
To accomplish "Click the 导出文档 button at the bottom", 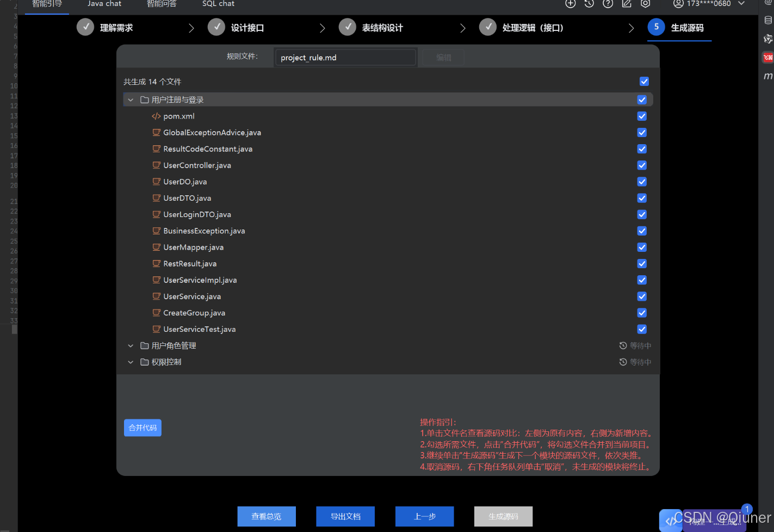I will [x=345, y=516].
